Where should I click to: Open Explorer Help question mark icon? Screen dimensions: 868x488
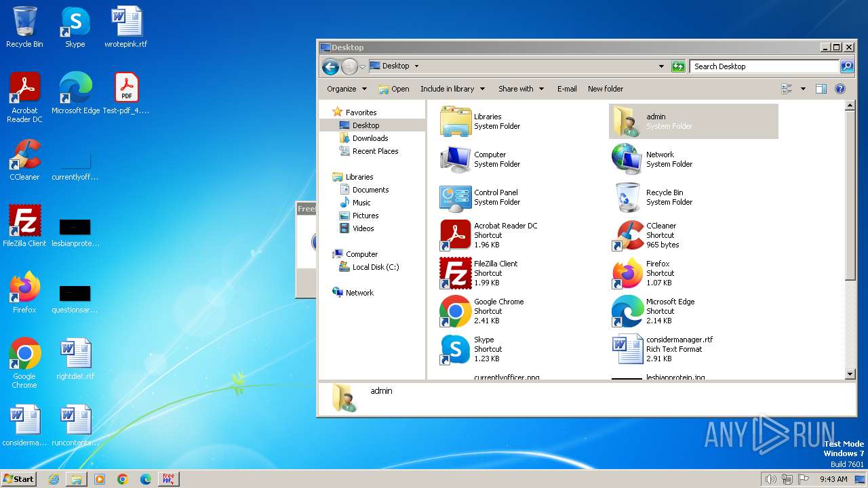click(x=840, y=89)
